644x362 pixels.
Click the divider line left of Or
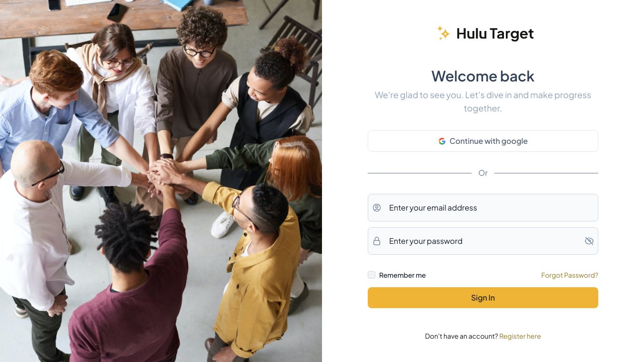point(420,173)
